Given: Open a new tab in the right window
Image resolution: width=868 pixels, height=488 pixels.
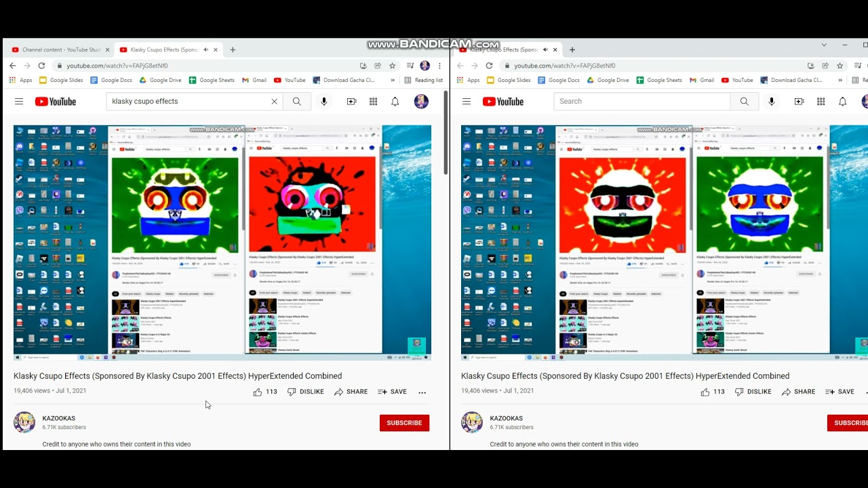Looking at the screenshot, I should pyautogui.click(x=572, y=49).
